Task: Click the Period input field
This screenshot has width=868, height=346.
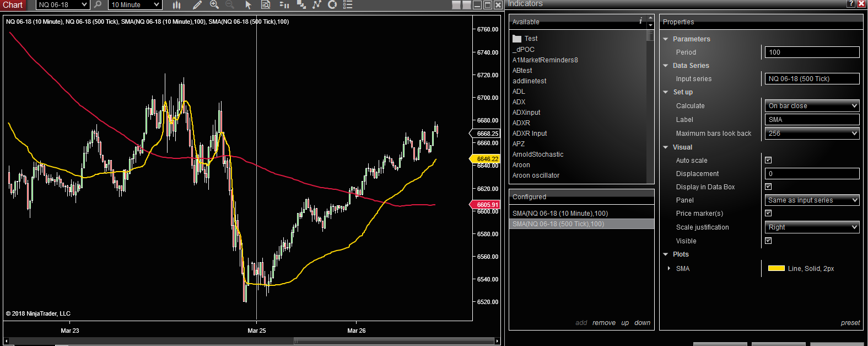Action: pos(812,52)
